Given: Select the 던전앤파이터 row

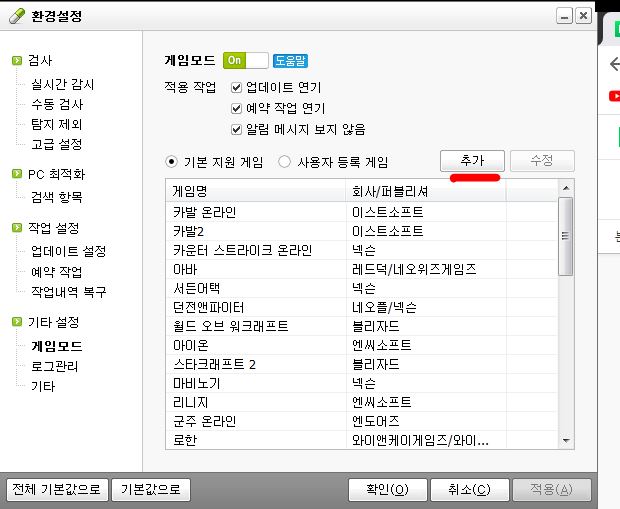Looking at the screenshot, I should (362, 307).
